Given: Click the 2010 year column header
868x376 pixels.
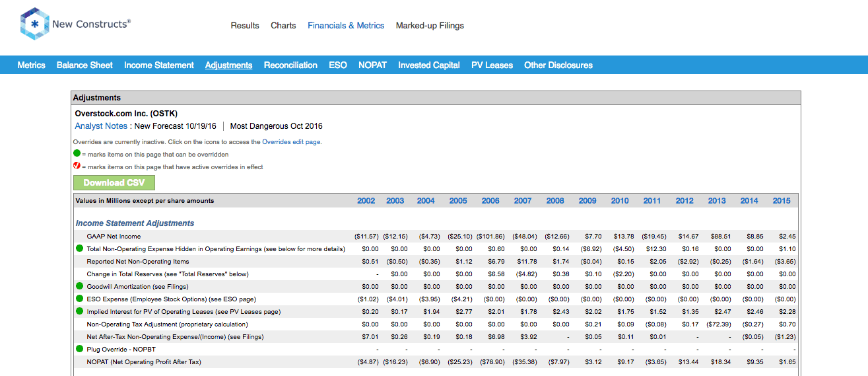Looking at the screenshot, I should click(x=620, y=201).
